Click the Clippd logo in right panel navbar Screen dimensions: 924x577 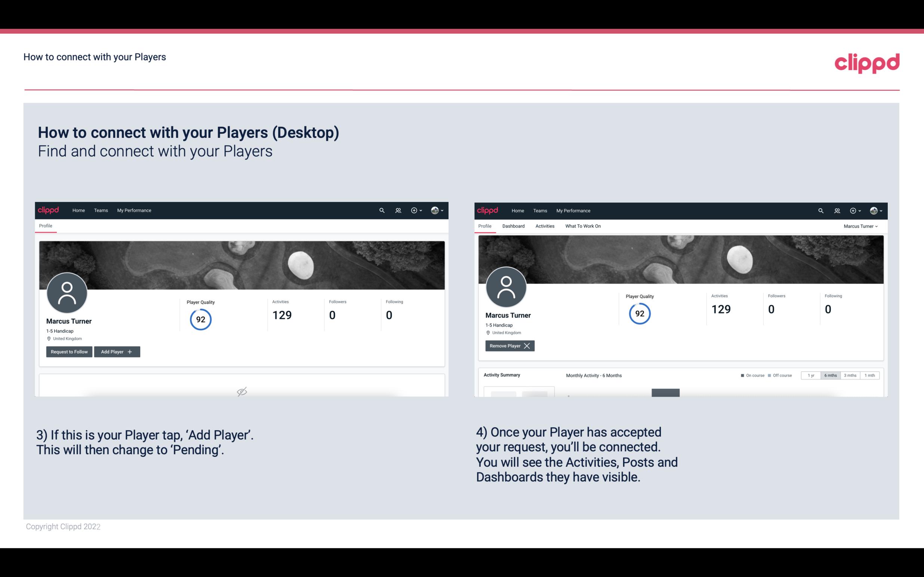tap(488, 211)
